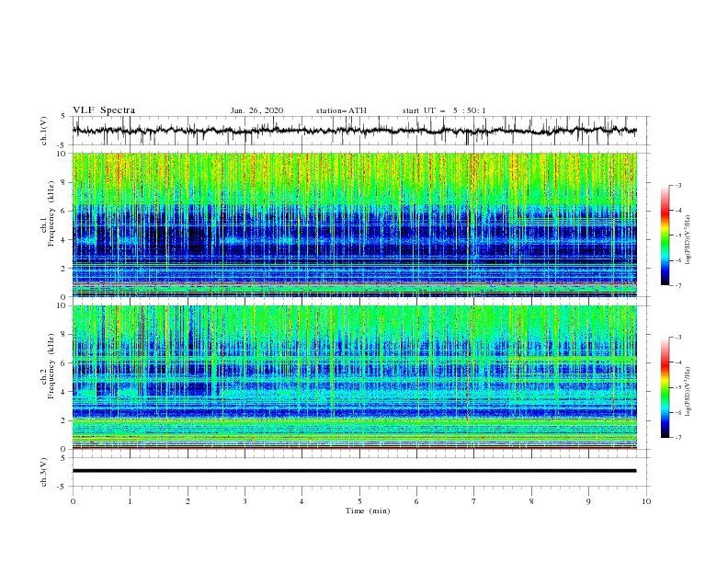Click the "2" kHz tick of ch.2 spectrogram
The width and height of the screenshot is (728, 563).
pos(65,420)
